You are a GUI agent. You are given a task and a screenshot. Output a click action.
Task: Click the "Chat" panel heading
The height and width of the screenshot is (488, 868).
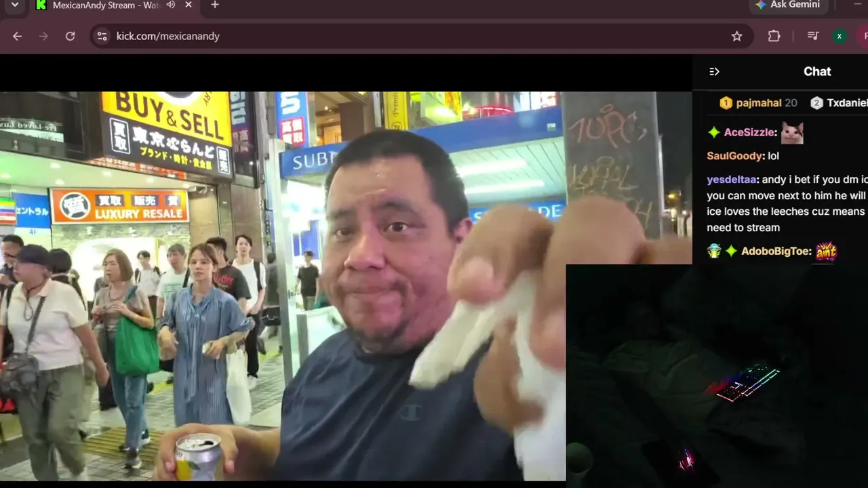click(817, 71)
